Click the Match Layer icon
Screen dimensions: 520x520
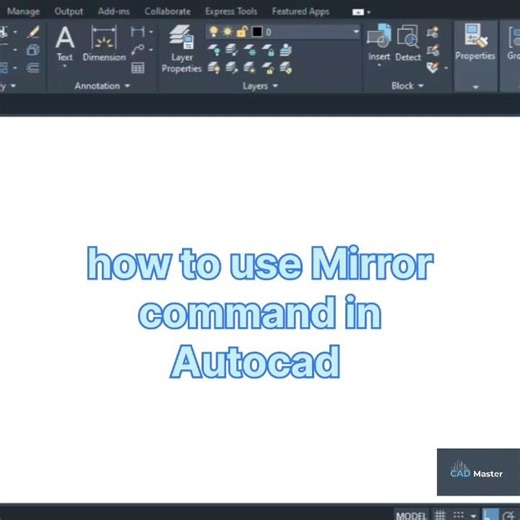click(286, 68)
